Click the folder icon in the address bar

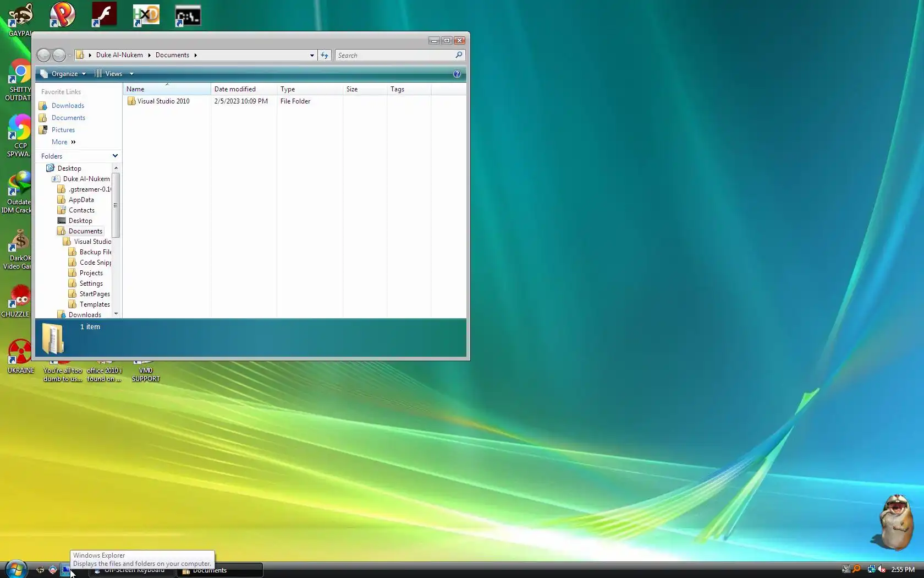click(x=80, y=55)
